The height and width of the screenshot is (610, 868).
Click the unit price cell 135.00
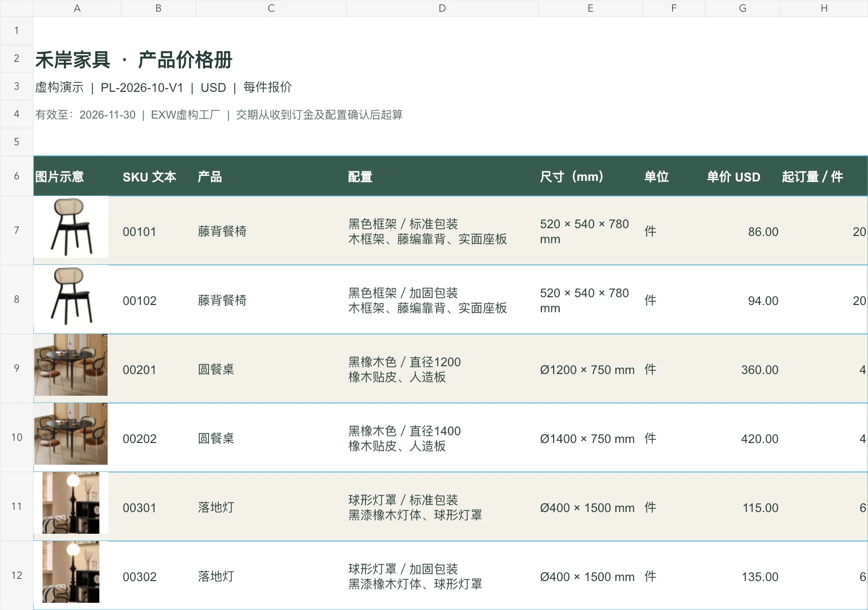click(x=743, y=576)
